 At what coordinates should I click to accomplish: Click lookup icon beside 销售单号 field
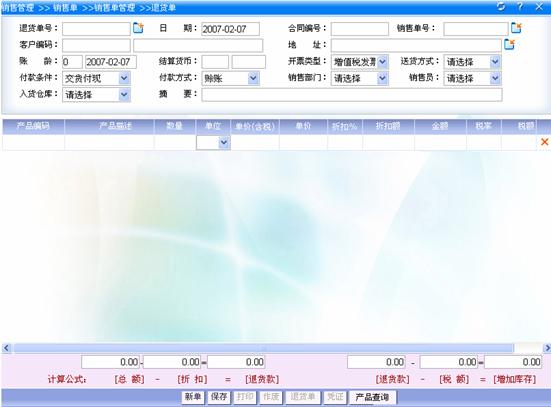click(x=516, y=28)
